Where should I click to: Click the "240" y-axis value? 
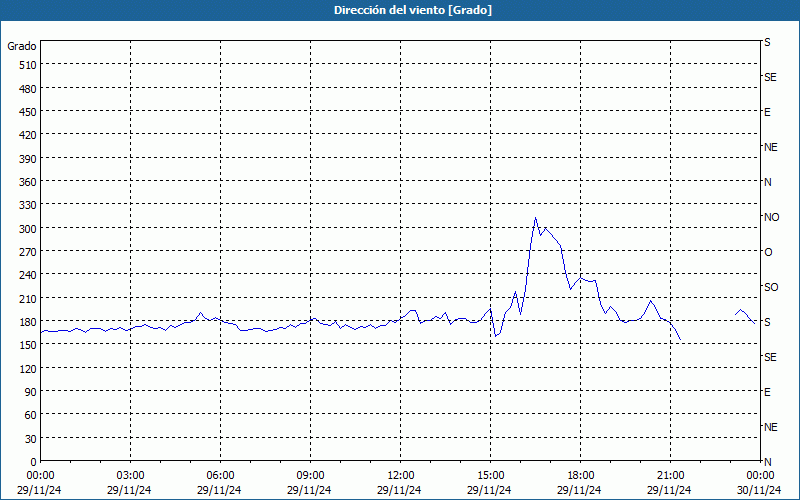coord(29,276)
